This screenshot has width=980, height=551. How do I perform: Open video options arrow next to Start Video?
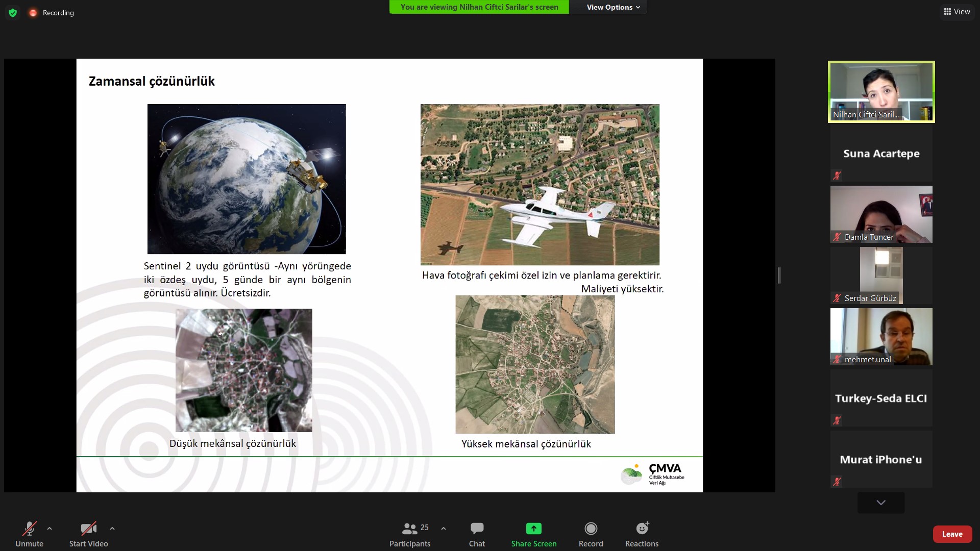112,529
